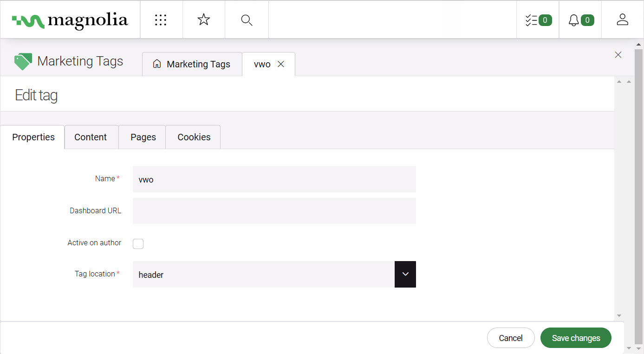
Task: Expand the Tag location dropdown arrow
Action: (405, 274)
